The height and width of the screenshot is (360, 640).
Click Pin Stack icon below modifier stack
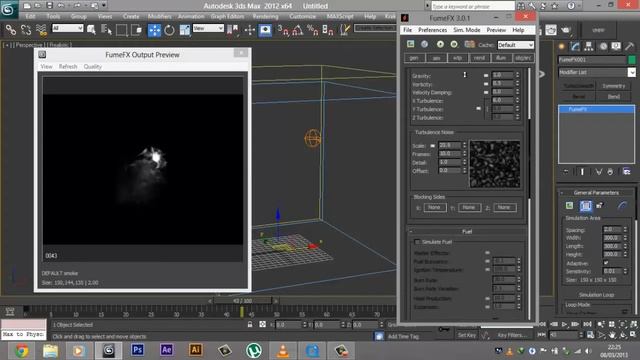tap(566, 172)
